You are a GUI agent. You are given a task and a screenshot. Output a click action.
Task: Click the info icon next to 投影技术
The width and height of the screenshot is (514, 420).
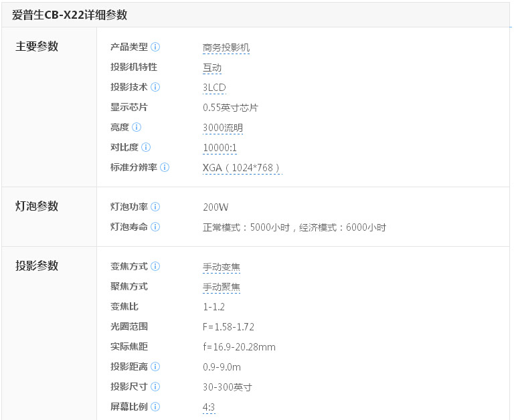pyautogui.click(x=155, y=87)
